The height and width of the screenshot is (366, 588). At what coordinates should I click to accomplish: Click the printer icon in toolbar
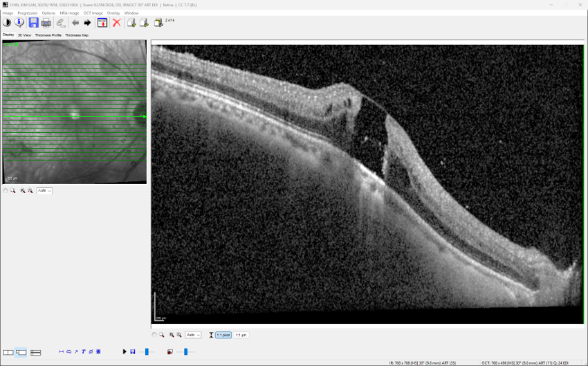click(x=46, y=23)
